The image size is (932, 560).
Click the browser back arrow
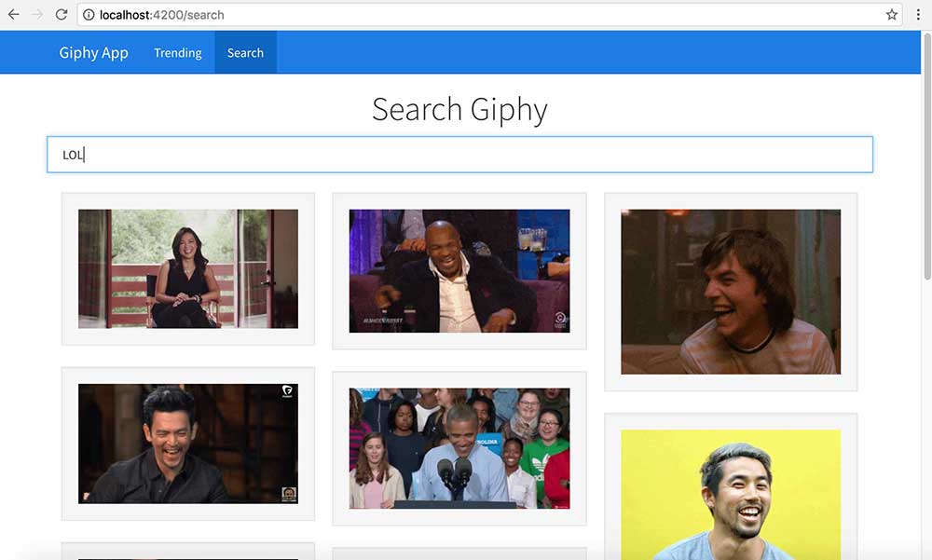pos(13,15)
